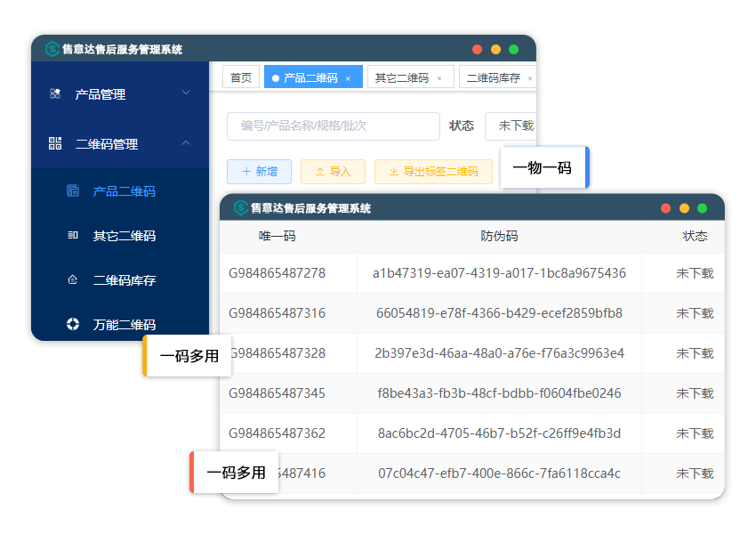This screenshot has width=756, height=534.
Task: Click code f8be43a3-fb3b-48cf-bdbb-f0604fbe0246
Action: pyautogui.click(x=499, y=393)
